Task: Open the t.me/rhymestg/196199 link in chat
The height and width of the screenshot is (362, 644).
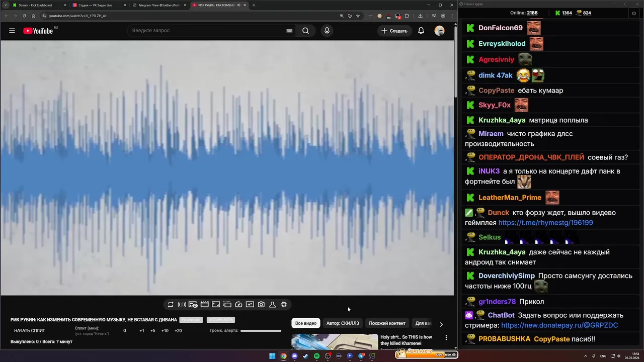Action: tap(545, 223)
